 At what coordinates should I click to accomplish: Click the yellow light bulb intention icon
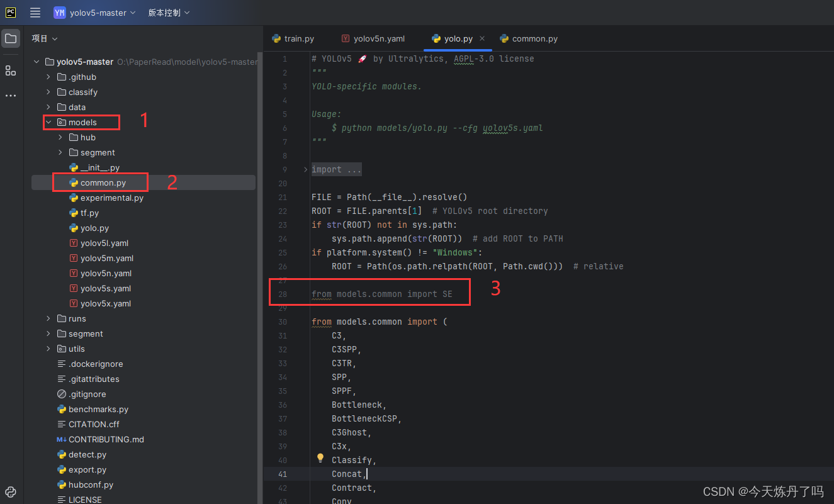pos(320,458)
